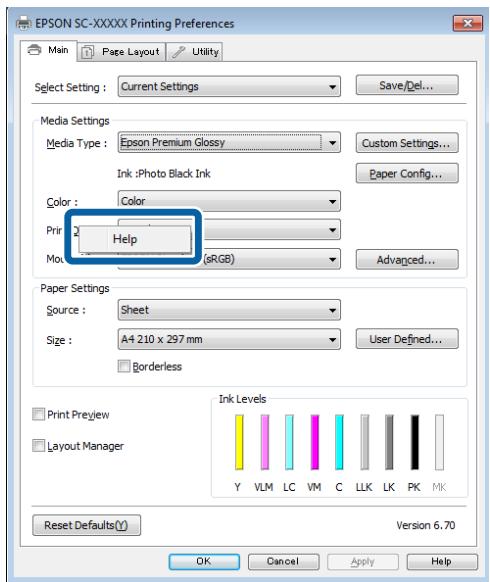Enable the Layout Manager checkbox
The height and width of the screenshot is (582, 490).
(38, 445)
